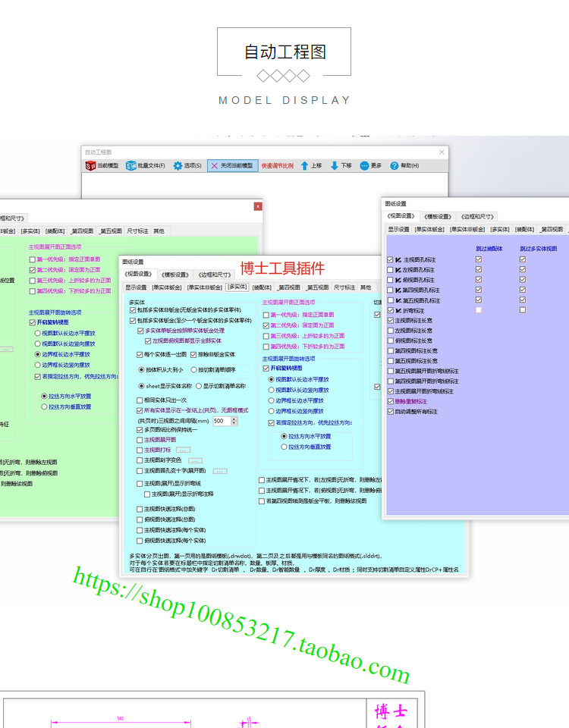
Task: Toggle 自动调整所有标注 checkbox
Action: click(390, 412)
